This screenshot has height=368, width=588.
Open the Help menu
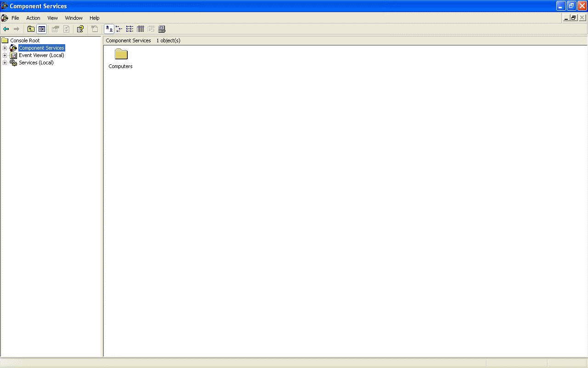(x=94, y=18)
